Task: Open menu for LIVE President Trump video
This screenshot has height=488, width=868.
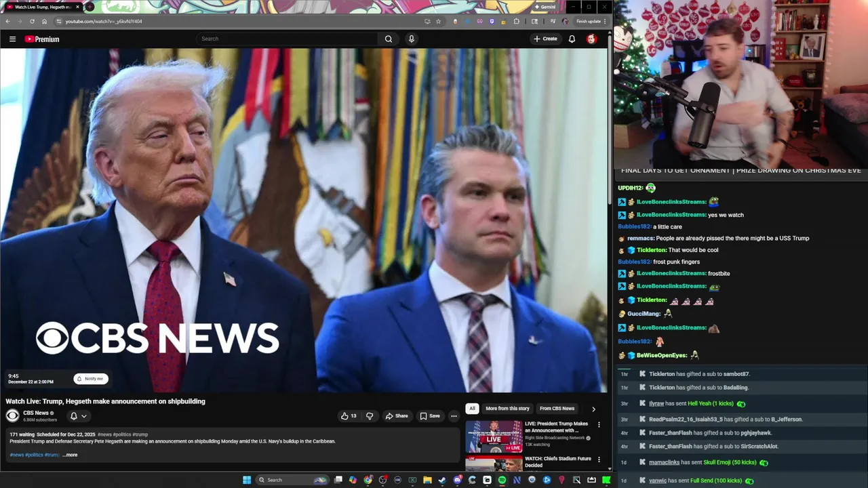Action: [599, 425]
